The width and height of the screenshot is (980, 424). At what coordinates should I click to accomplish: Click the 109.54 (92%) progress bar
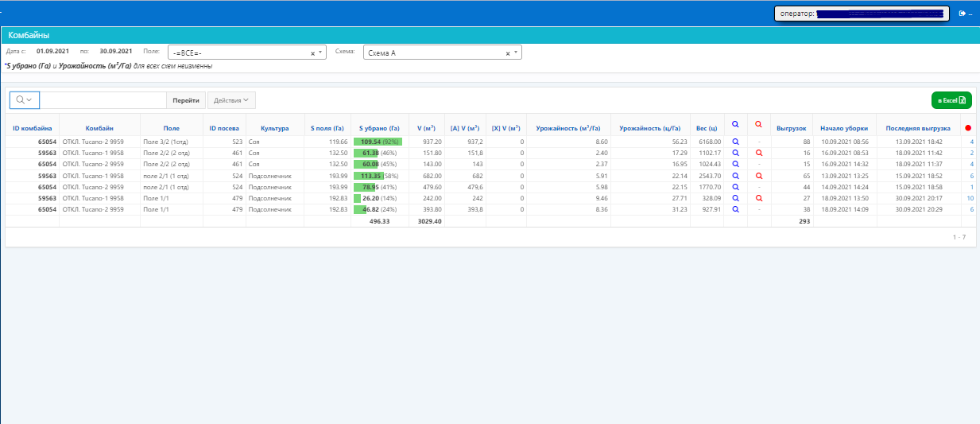coord(378,142)
